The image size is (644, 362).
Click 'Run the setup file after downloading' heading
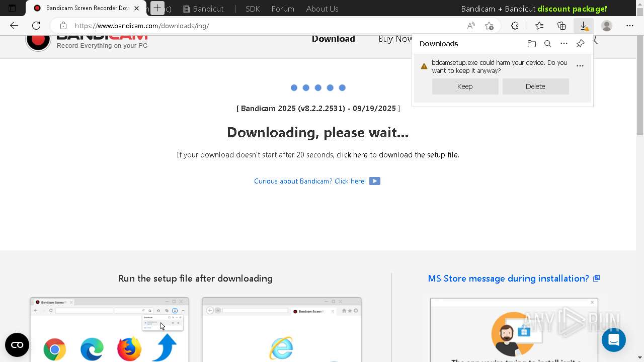pyautogui.click(x=196, y=279)
